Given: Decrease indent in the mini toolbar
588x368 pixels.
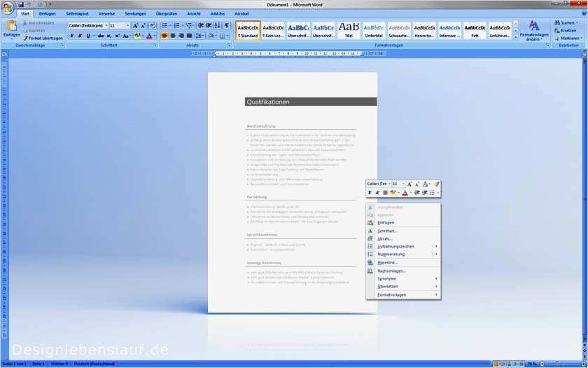Looking at the screenshot, I should [x=417, y=193].
